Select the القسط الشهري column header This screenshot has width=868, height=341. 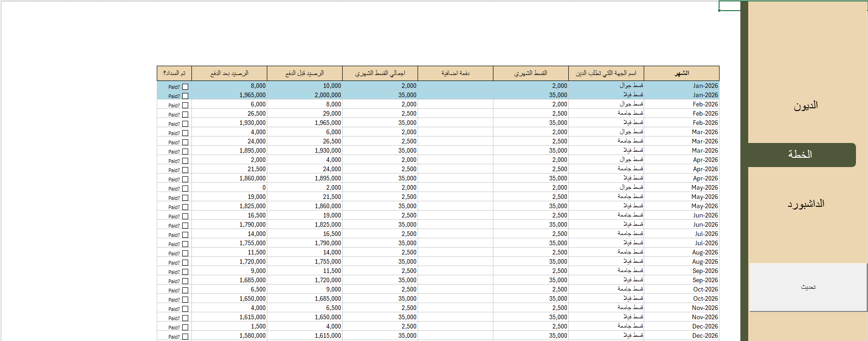click(530, 73)
